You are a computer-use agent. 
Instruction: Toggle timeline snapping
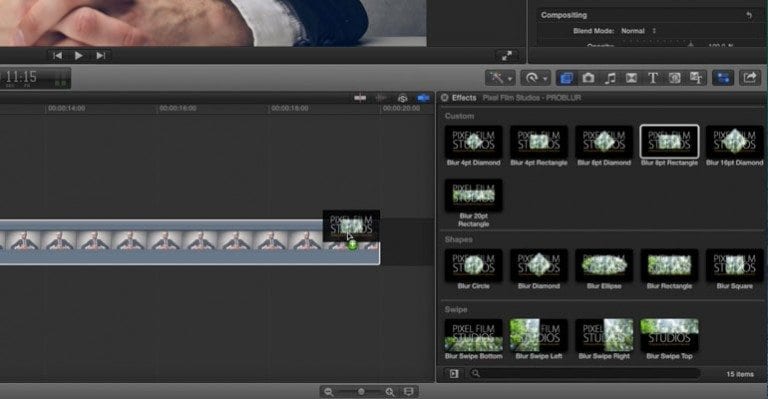(x=424, y=98)
